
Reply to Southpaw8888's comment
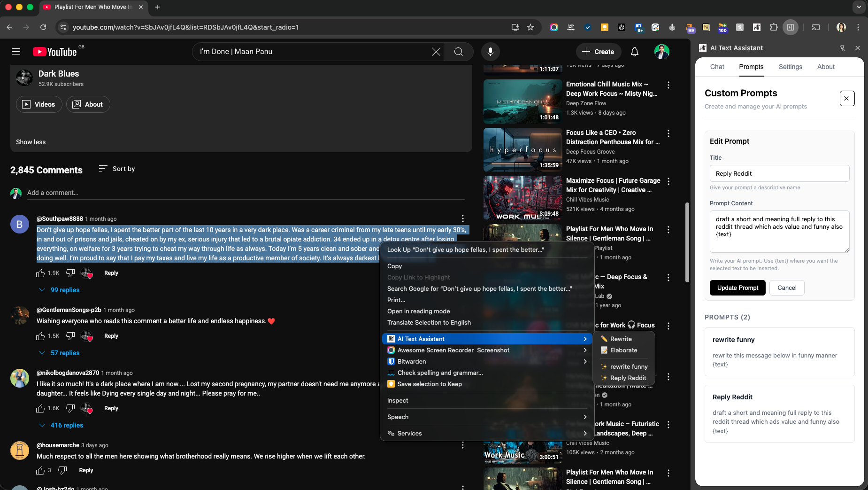111,273
